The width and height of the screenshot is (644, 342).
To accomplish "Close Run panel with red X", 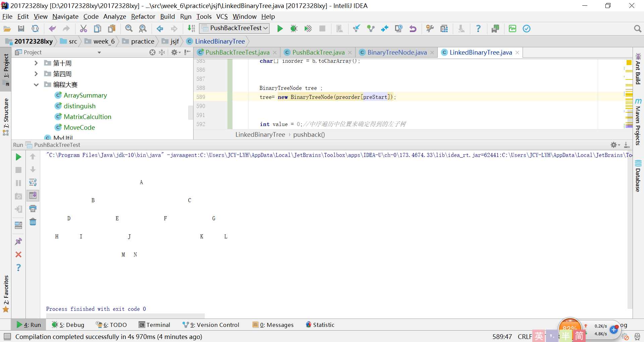I will [18, 254].
